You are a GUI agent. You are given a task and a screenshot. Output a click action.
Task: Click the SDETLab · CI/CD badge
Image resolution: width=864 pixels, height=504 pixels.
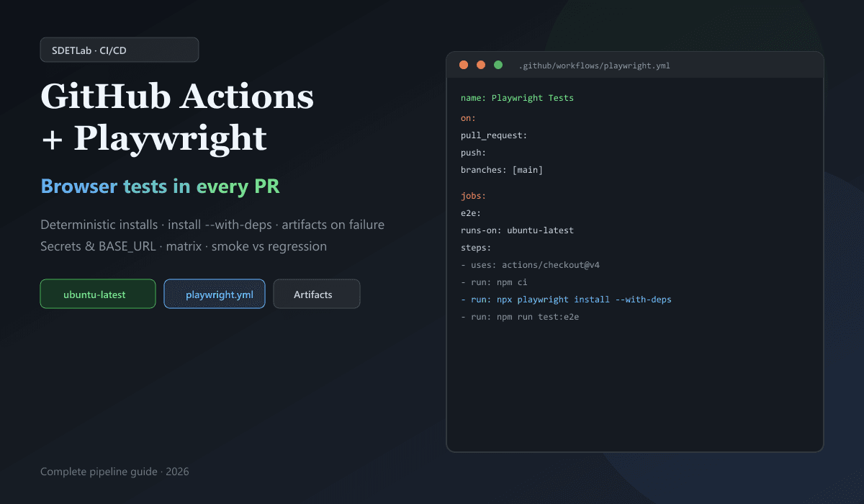(120, 50)
